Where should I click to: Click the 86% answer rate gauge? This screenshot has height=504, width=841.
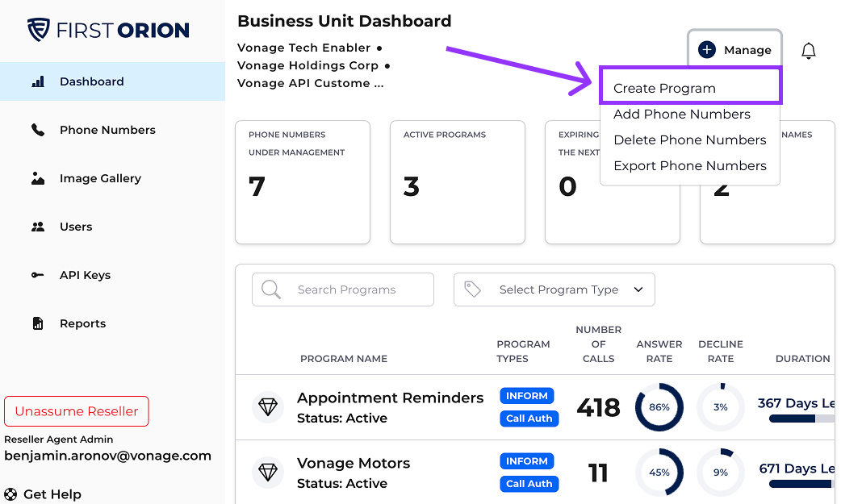659,407
